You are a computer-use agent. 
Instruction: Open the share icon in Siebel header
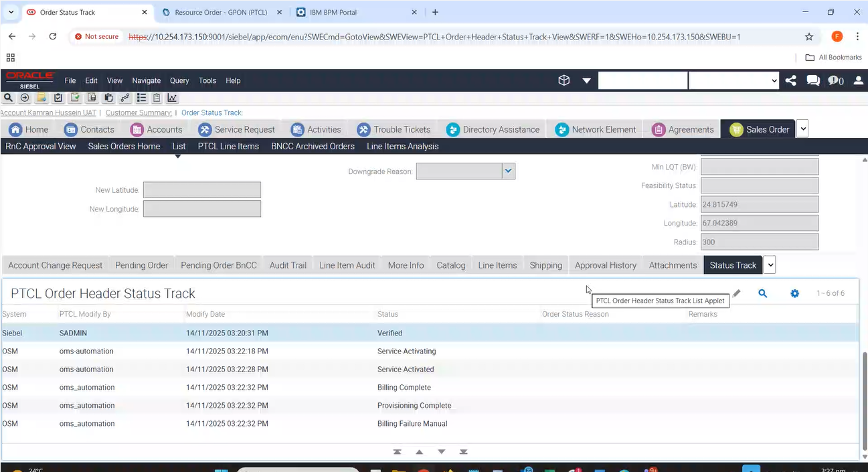[791, 80]
